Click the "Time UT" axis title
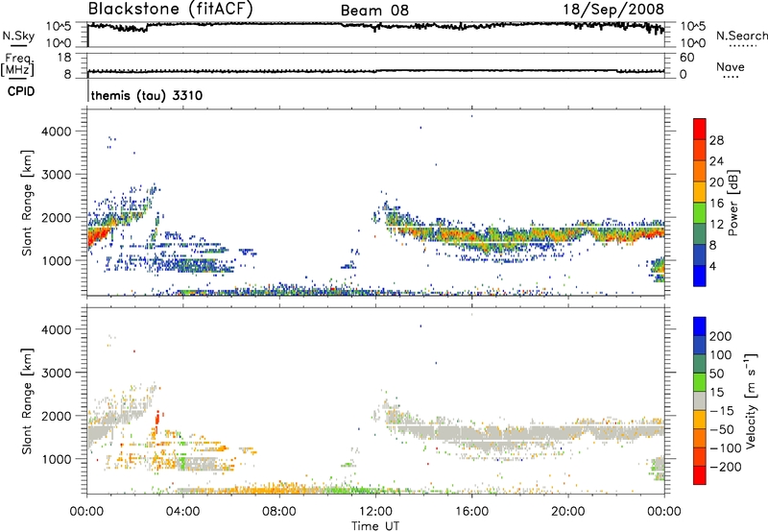Viewport: 768px width, 532px height. (375, 526)
